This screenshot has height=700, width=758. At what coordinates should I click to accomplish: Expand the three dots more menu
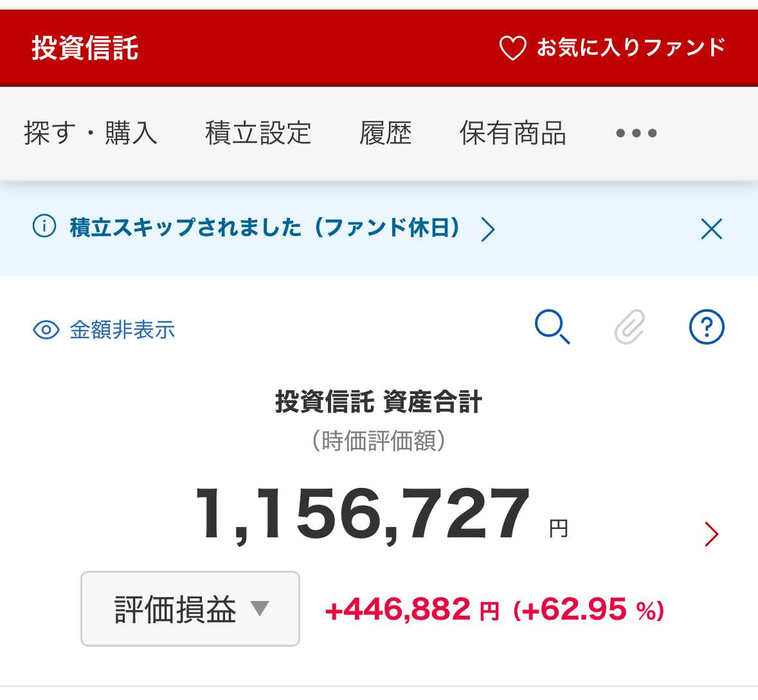[x=636, y=134]
